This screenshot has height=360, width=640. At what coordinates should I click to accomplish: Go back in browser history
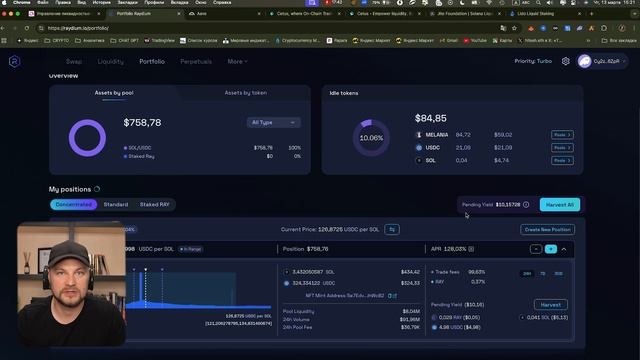pos(3,28)
